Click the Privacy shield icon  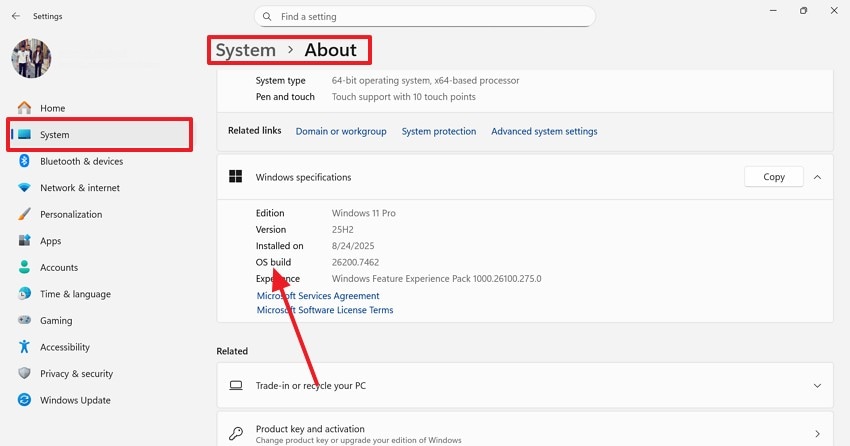24,373
